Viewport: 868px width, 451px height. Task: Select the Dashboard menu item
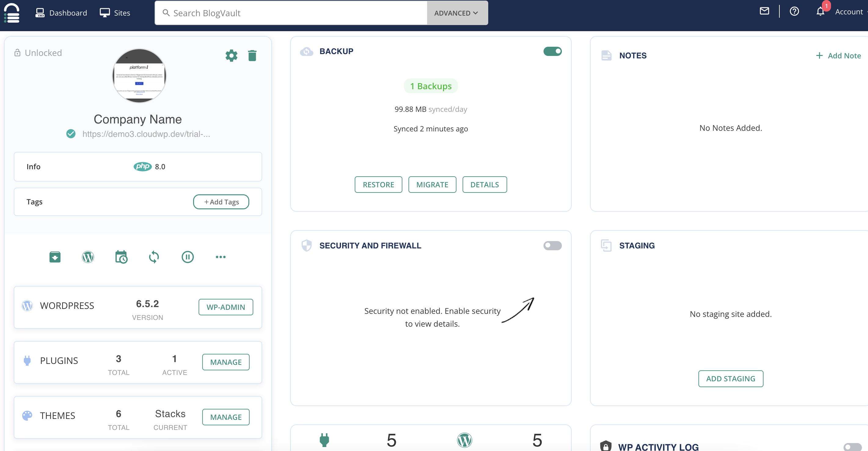pos(61,12)
